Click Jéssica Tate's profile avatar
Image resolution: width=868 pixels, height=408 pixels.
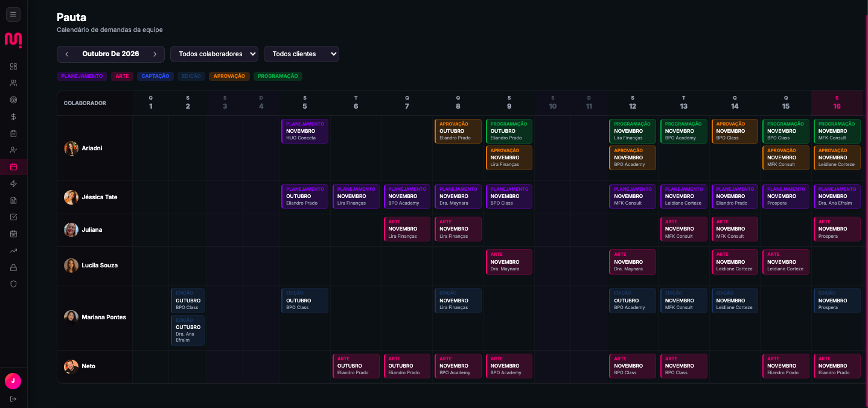click(x=71, y=197)
